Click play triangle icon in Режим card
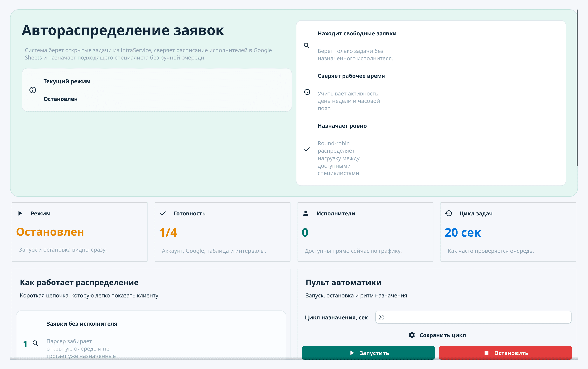 point(20,213)
